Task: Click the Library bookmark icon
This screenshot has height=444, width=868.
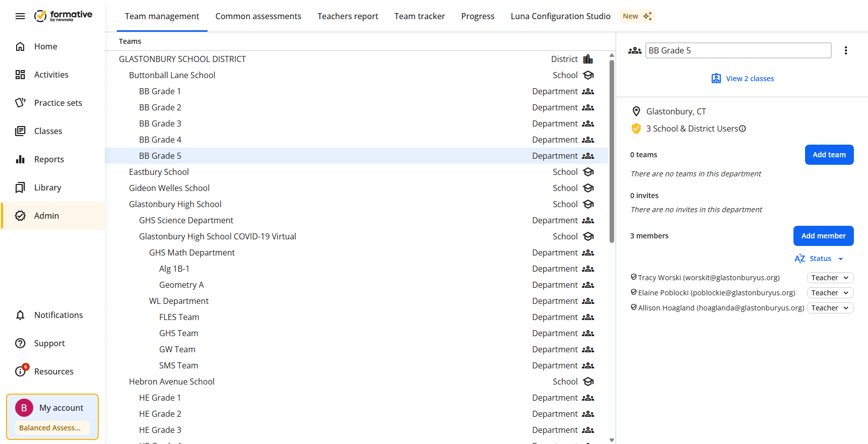Action: [x=20, y=187]
